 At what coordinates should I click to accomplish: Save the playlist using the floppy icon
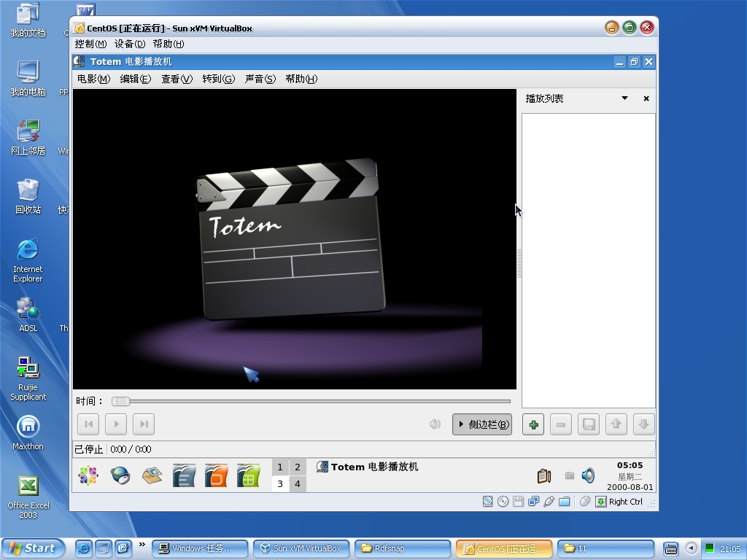click(x=589, y=424)
